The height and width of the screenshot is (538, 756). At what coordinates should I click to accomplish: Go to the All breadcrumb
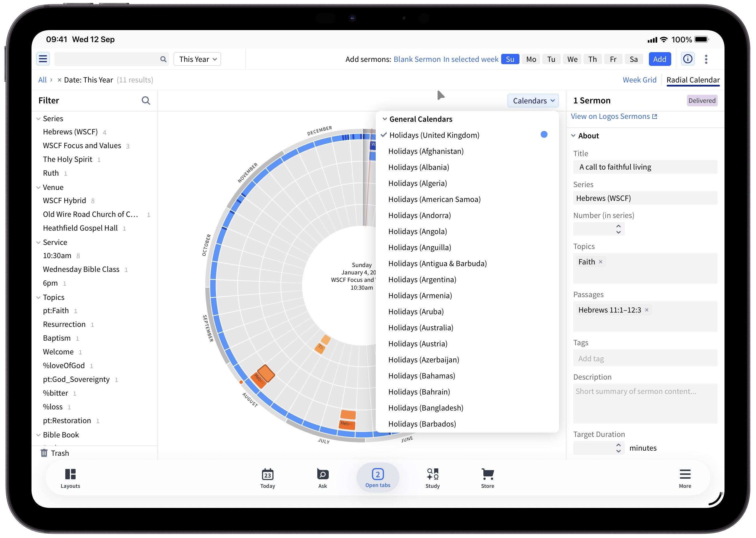click(42, 80)
